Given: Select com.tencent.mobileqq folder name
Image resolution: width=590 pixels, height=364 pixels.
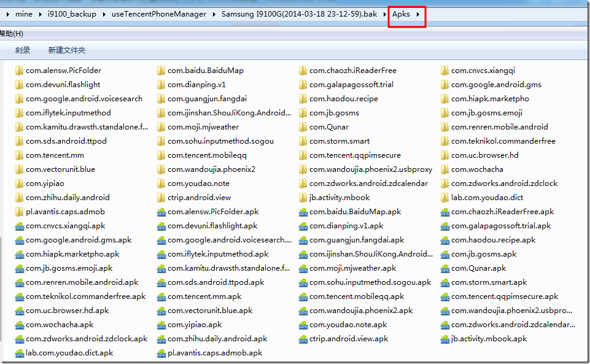Looking at the screenshot, I should [x=208, y=155].
